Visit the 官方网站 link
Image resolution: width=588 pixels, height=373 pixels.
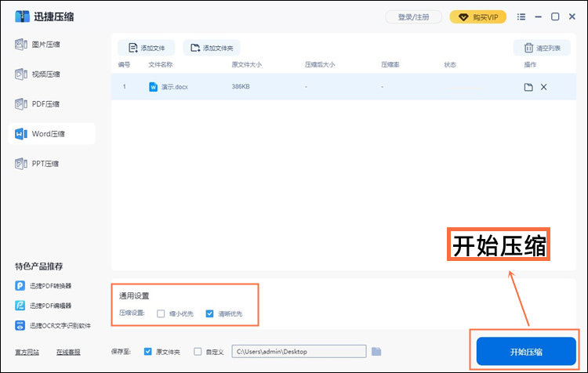tap(27, 352)
